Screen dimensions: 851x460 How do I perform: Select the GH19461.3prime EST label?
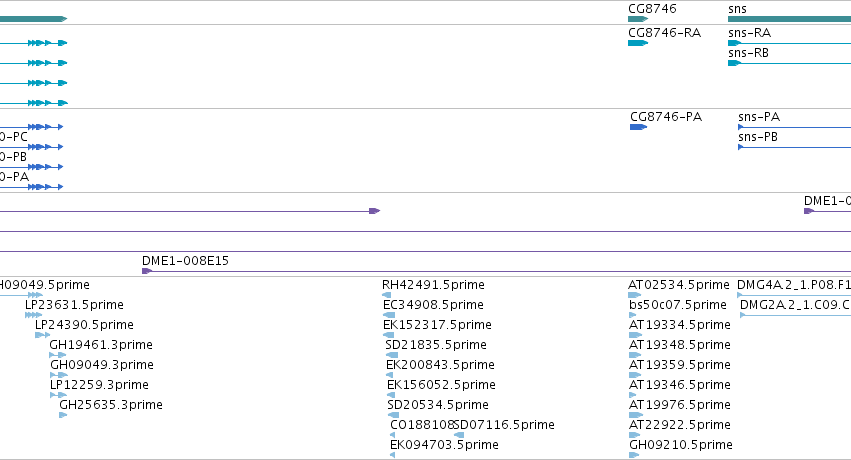pos(101,345)
